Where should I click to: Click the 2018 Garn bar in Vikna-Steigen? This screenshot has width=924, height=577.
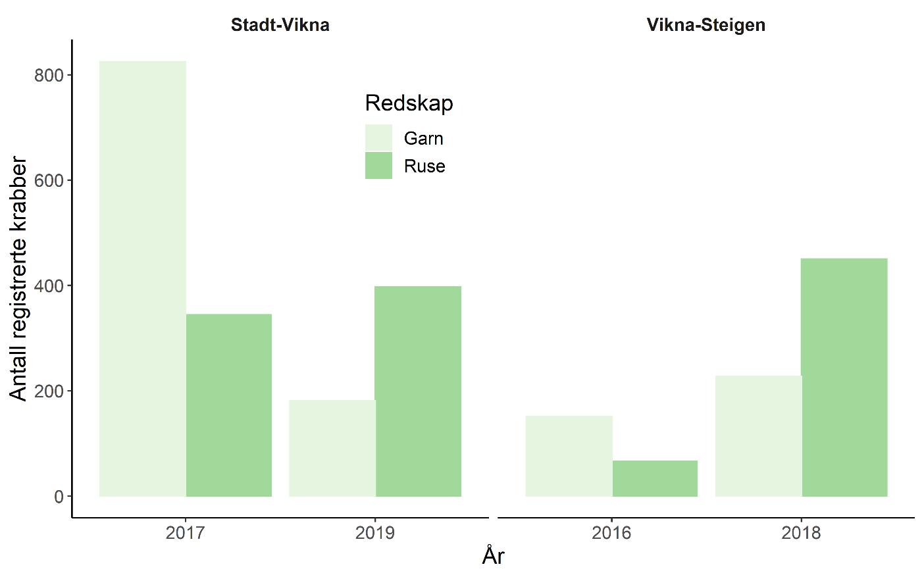click(x=758, y=436)
